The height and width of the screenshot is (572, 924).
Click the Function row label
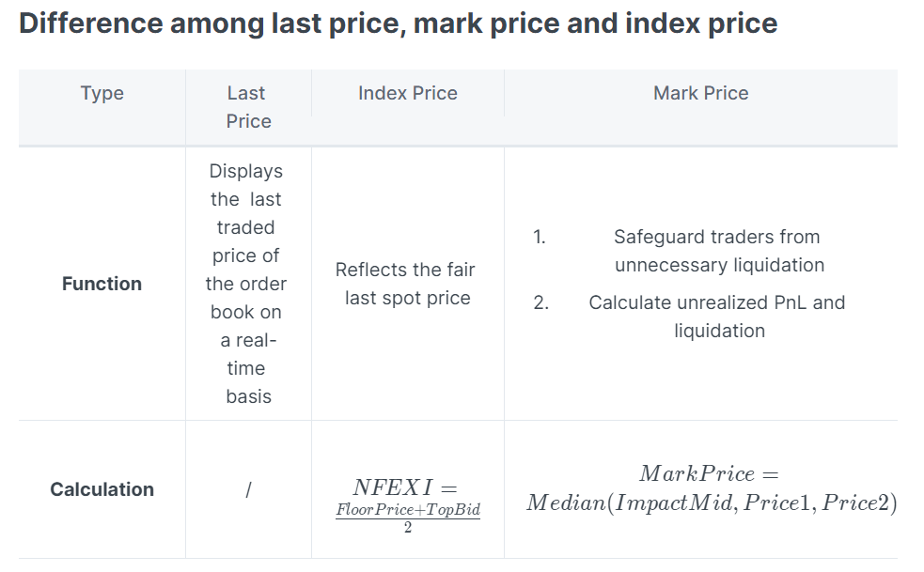102,284
